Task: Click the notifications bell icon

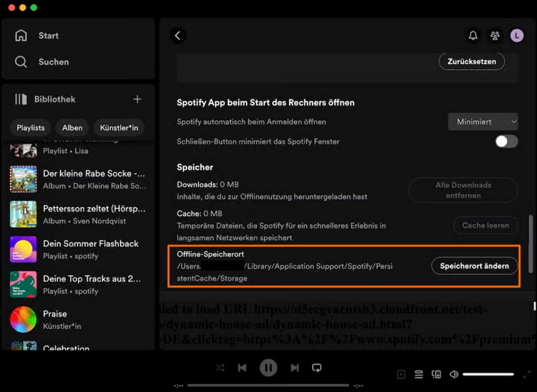Action: pos(473,35)
